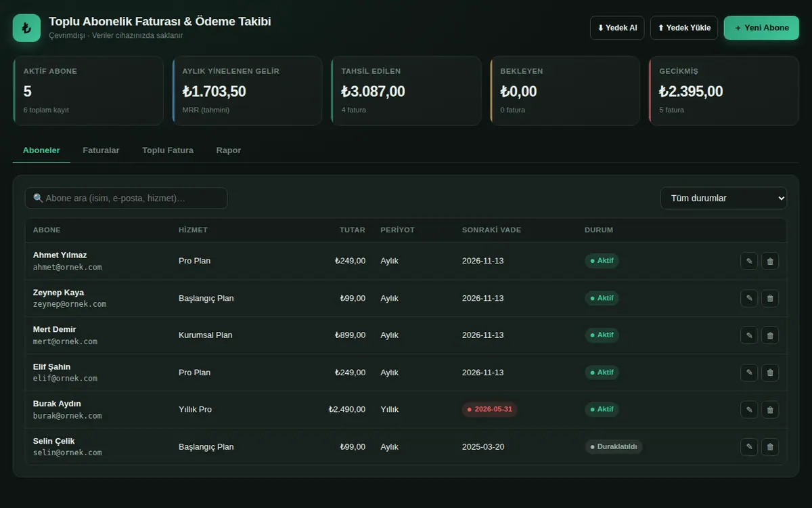Delete Mert Demir subscriber

(x=770, y=335)
